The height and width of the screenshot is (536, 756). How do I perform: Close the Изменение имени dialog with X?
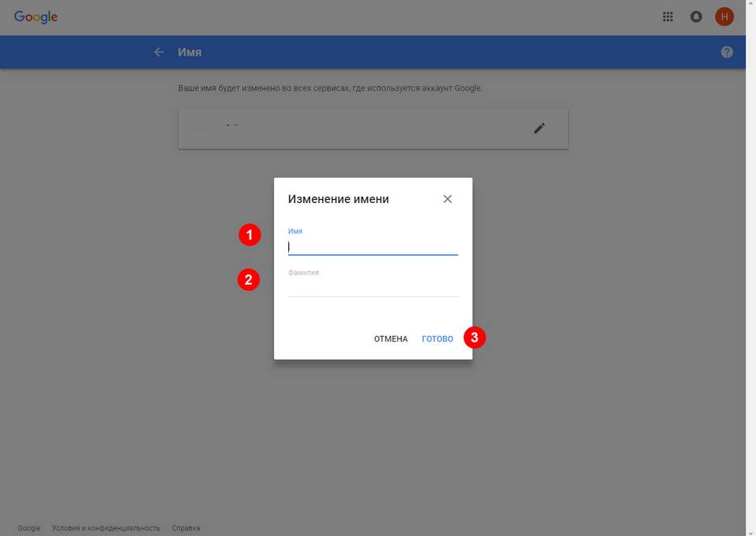pos(447,199)
